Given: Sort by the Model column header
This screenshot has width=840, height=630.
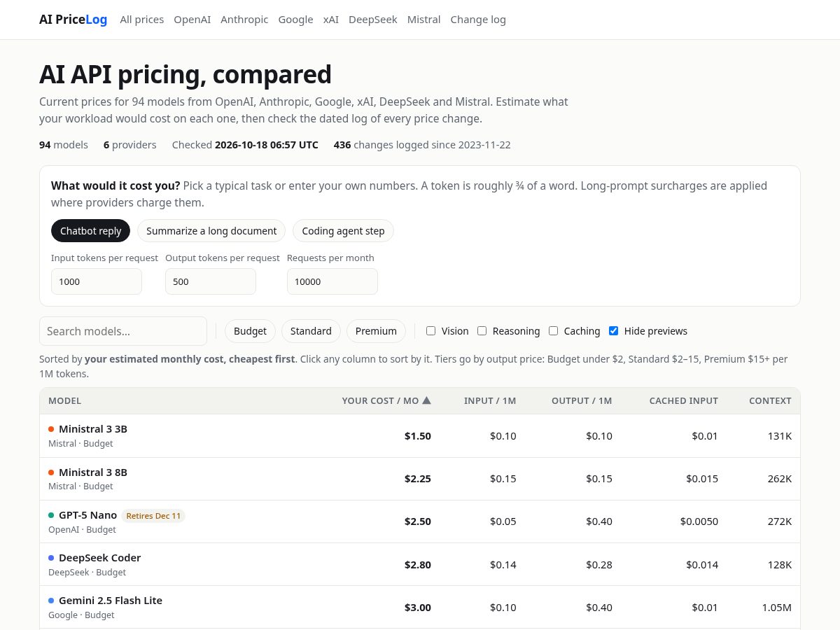Looking at the screenshot, I should pyautogui.click(x=65, y=401).
